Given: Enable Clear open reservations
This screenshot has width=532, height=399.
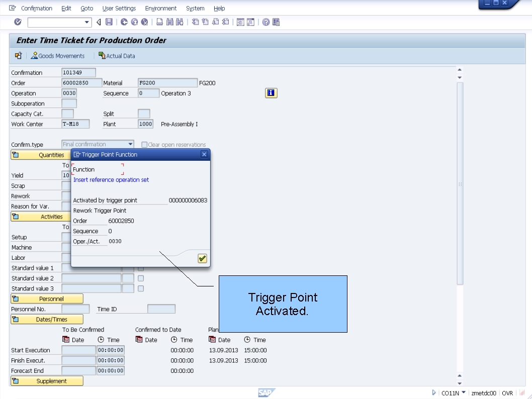Looking at the screenshot, I should [x=143, y=144].
